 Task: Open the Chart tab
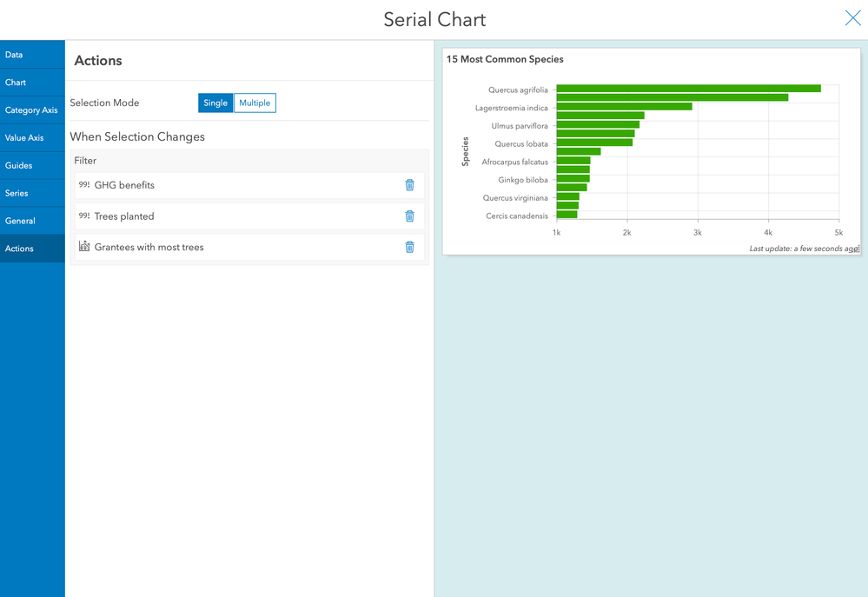pyautogui.click(x=32, y=82)
